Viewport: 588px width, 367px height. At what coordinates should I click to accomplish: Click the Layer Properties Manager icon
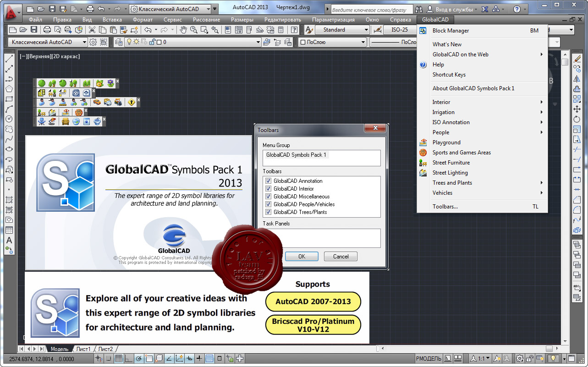tap(119, 42)
